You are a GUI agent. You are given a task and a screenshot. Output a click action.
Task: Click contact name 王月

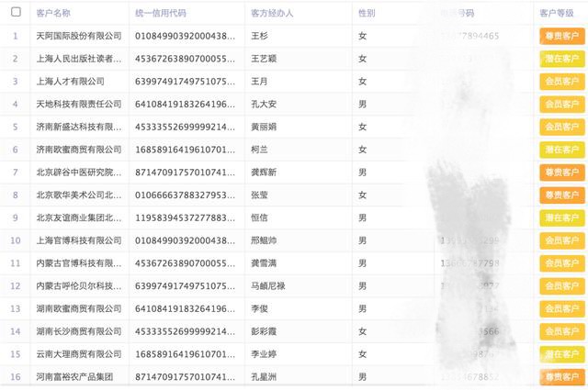coord(259,82)
